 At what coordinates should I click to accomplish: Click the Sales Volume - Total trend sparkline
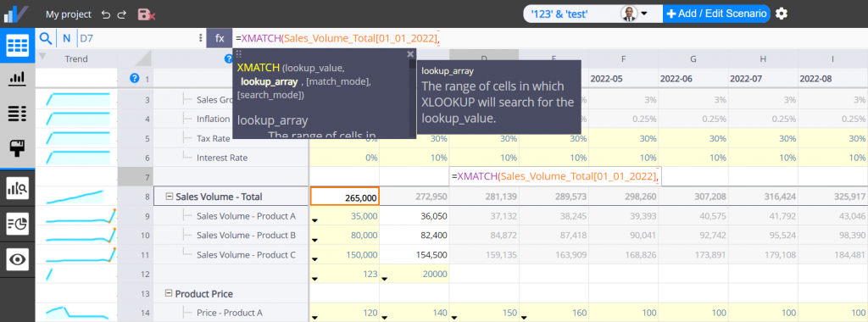pyautogui.click(x=76, y=197)
